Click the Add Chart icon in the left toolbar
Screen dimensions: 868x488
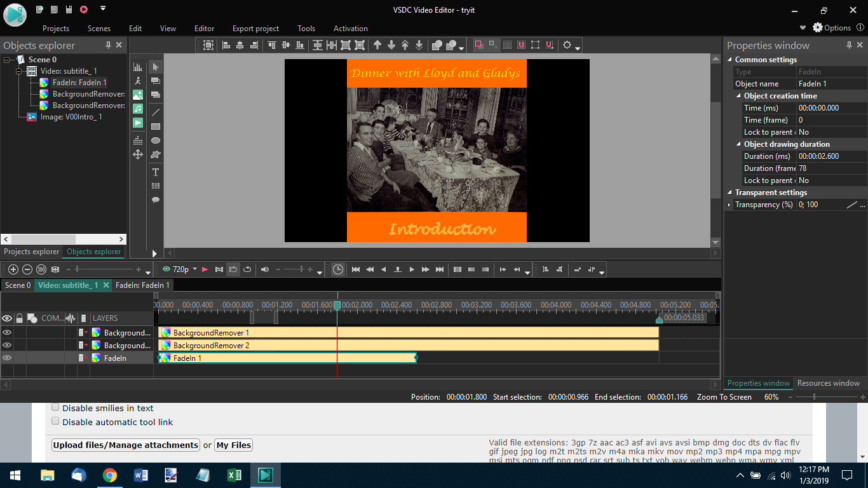tap(138, 67)
